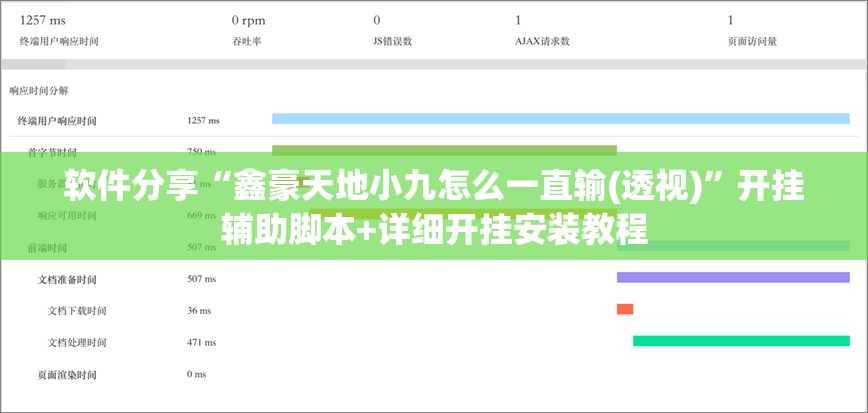Click the large 1257 ms value in the top summary
This screenshot has height=413, width=868.
tap(43, 20)
